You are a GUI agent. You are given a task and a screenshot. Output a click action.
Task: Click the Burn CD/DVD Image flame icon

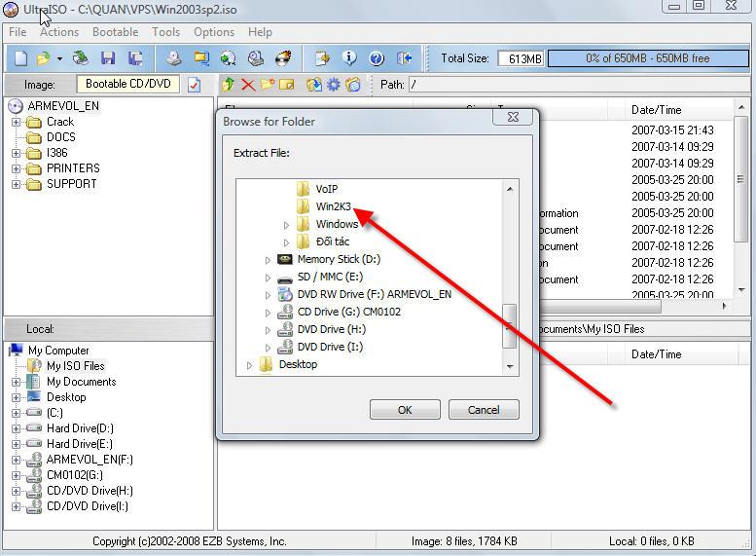(x=283, y=58)
